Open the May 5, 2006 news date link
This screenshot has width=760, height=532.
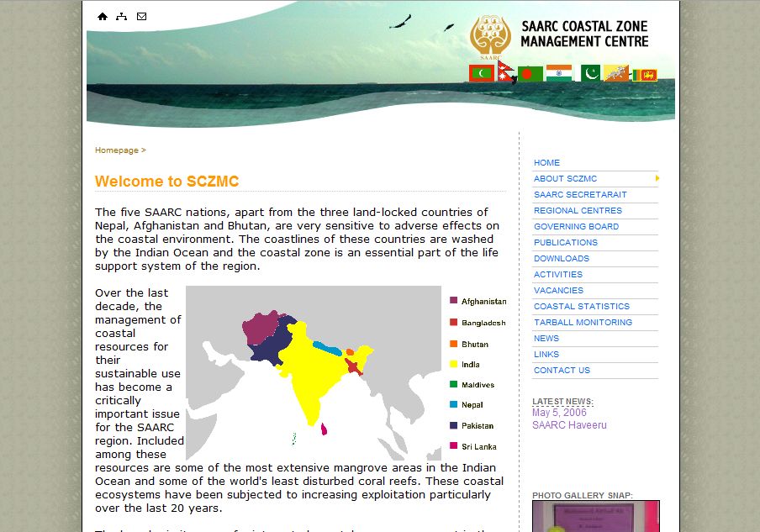[x=559, y=413]
